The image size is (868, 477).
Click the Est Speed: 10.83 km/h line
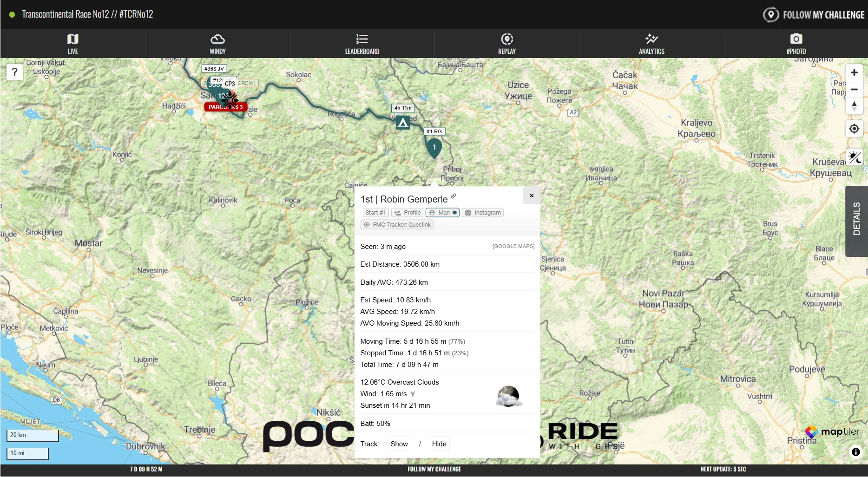[x=395, y=300]
